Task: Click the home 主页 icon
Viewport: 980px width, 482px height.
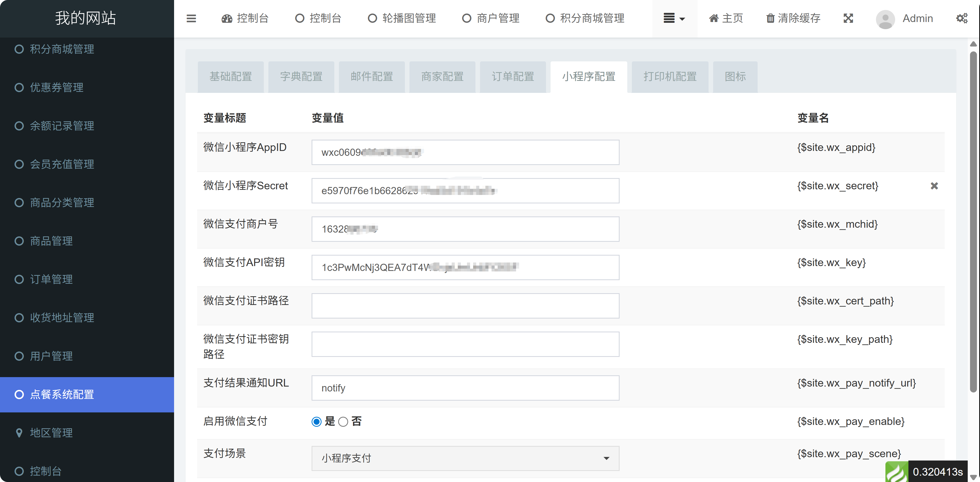Action: pyautogui.click(x=714, y=18)
